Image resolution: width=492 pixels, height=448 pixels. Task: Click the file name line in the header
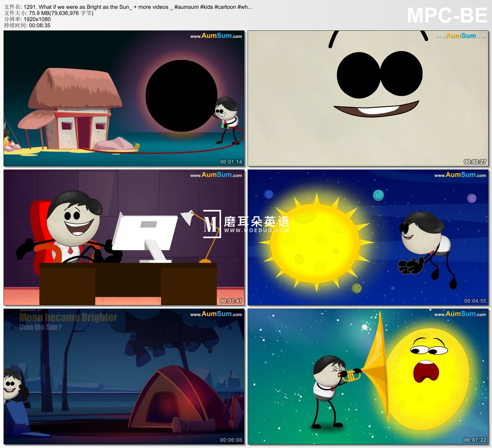[128, 7]
